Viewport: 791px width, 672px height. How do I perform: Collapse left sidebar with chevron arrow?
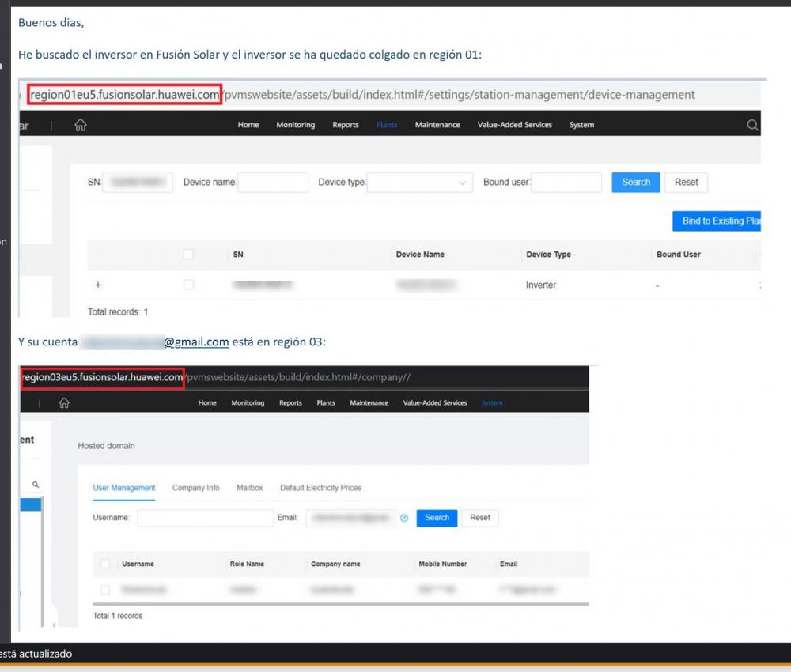point(54,625)
